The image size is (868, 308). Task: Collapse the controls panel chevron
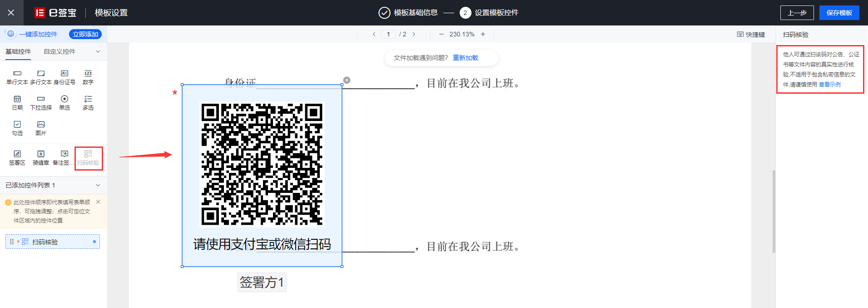[98, 51]
